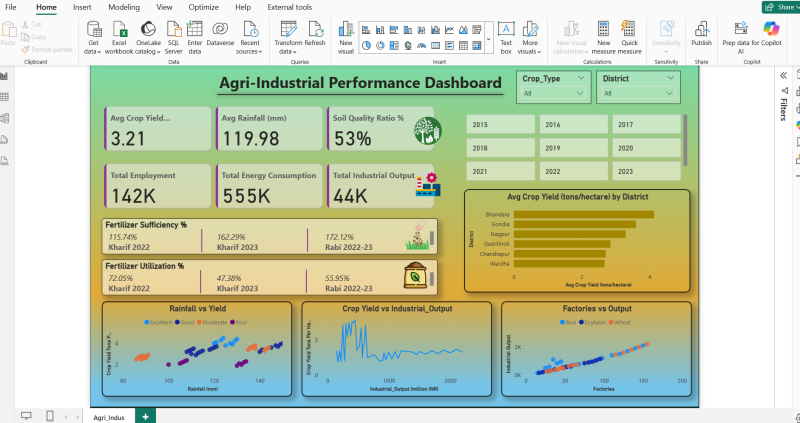
Task: Filter by year 2019
Action: click(573, 148)
